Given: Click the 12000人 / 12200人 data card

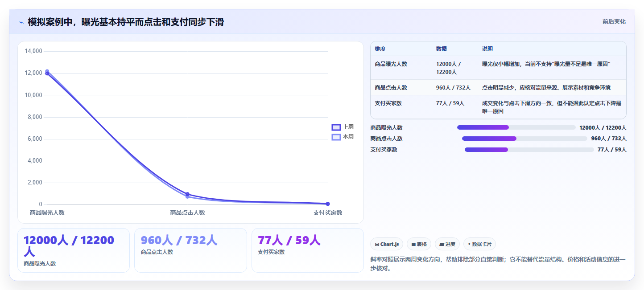Looking at the screenshot, I should tap(74, 250).
